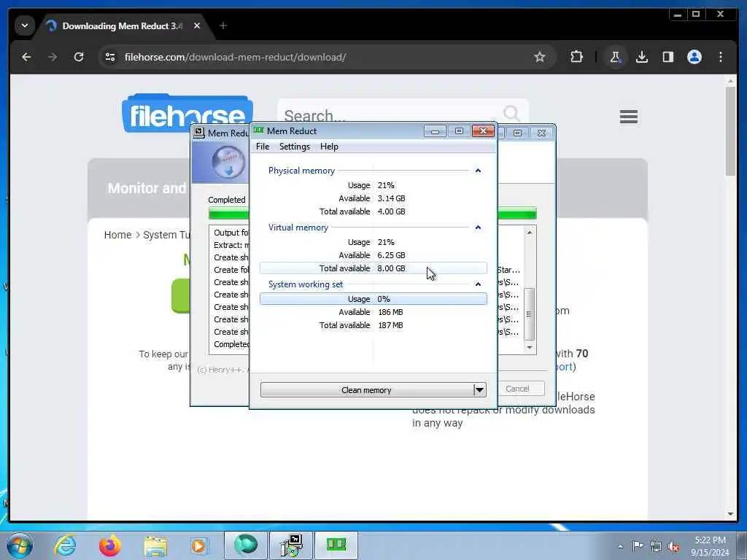Open the FileHorse hamburger menu
Screen dimensions: 747x560
[x=628, y=117]
